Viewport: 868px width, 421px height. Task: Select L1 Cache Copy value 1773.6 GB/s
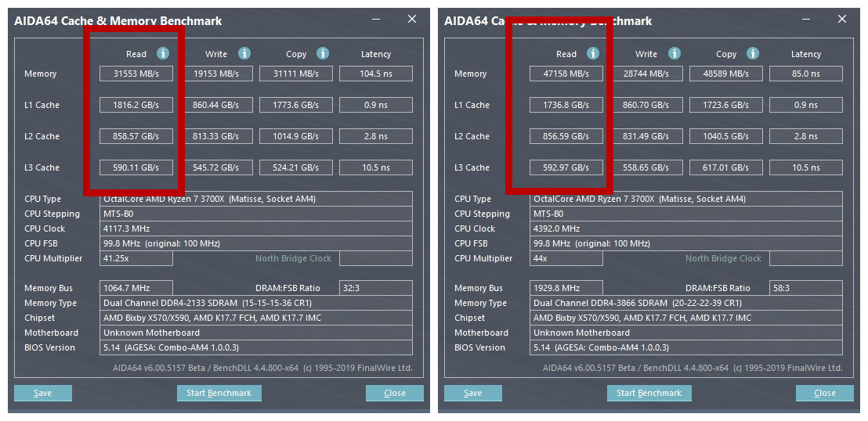tap(295, 105)
